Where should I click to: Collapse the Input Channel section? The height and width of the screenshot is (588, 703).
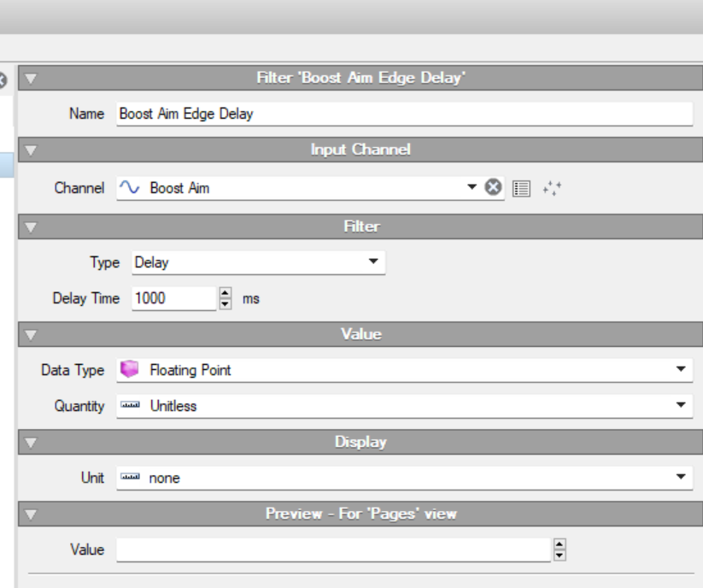32,150
